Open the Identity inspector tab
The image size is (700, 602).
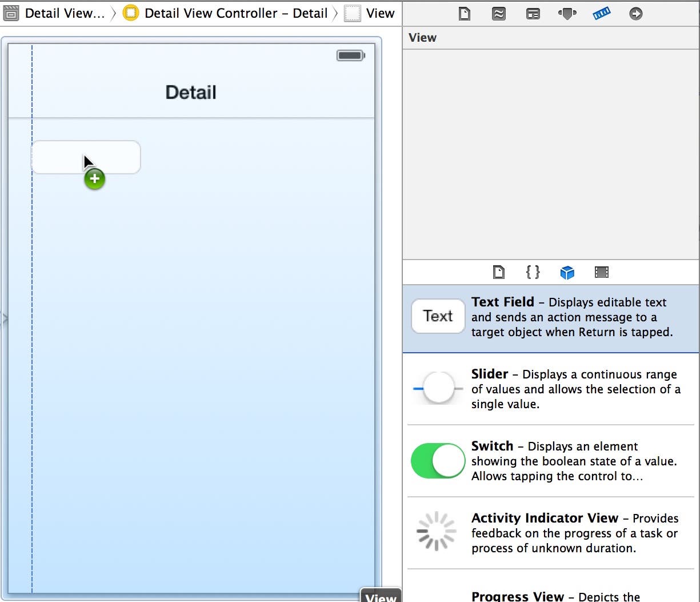pos(533,14)
